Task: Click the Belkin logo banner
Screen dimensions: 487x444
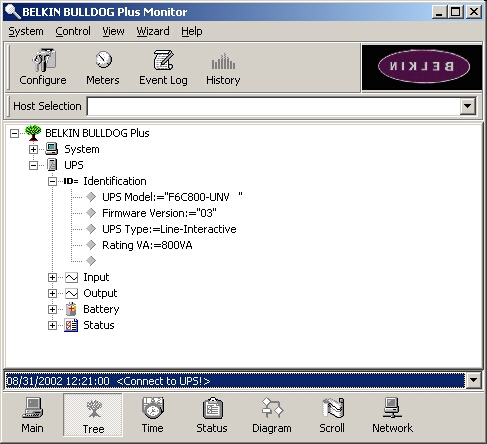Action: [422, 67]
